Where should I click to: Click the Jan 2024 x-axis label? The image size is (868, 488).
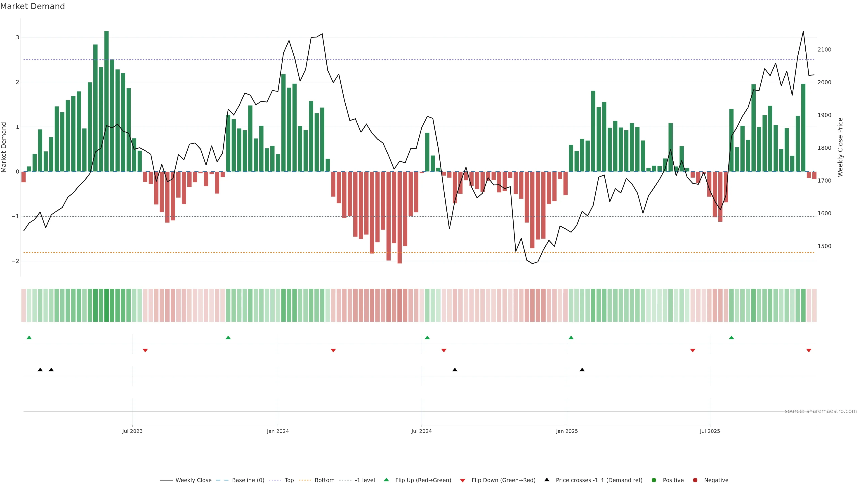pos(278,431)
